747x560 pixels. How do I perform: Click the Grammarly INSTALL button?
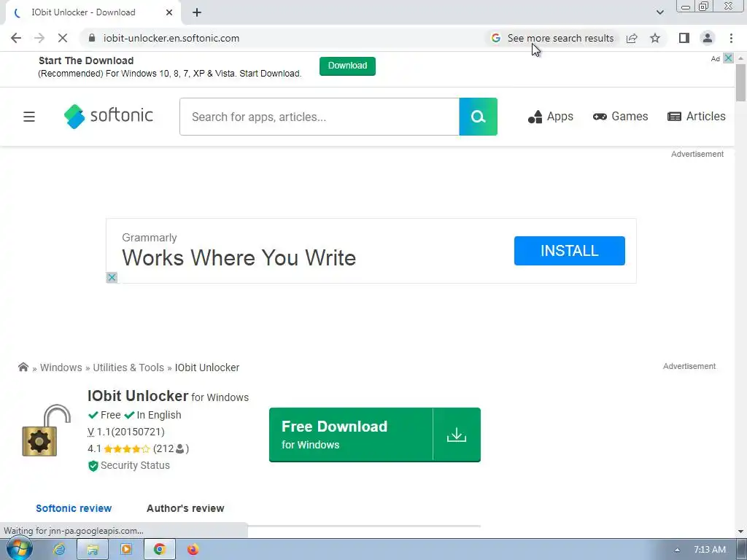pyautogui.click(x=569, y=251)
